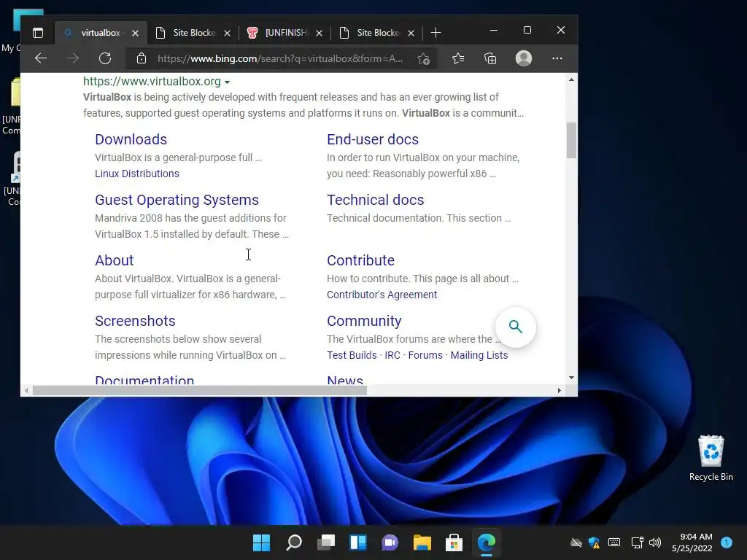Reload the page with the refresh icon
This screenshot has height=560, width=747.
(105, 58)
